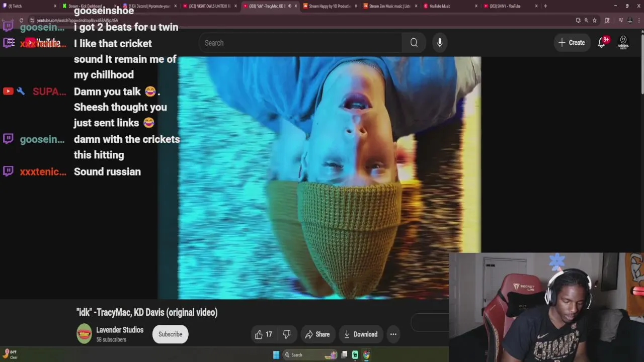Click the YouTube logo home link
The height and width of the screenshot is (362, 644).
tap(43, 43)
